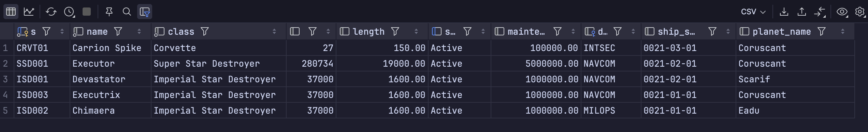Click the download export icon
This screenshot has width=868, height=132.
[x=784, y=12]
